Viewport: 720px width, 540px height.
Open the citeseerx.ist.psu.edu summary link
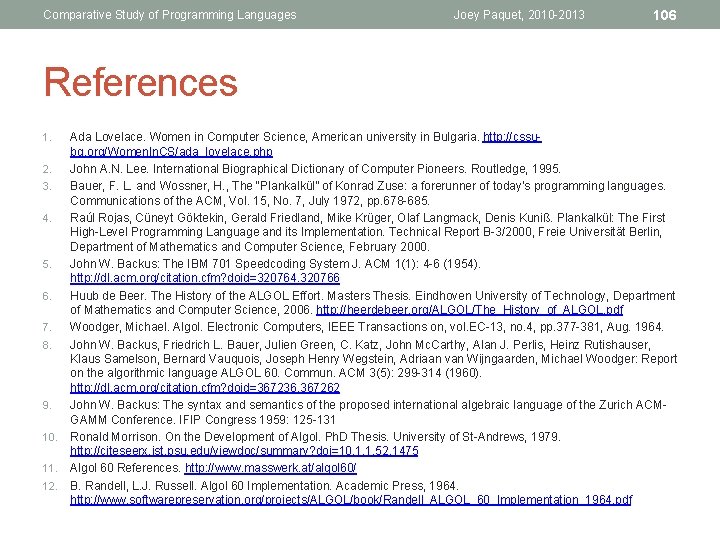[244, 451]
